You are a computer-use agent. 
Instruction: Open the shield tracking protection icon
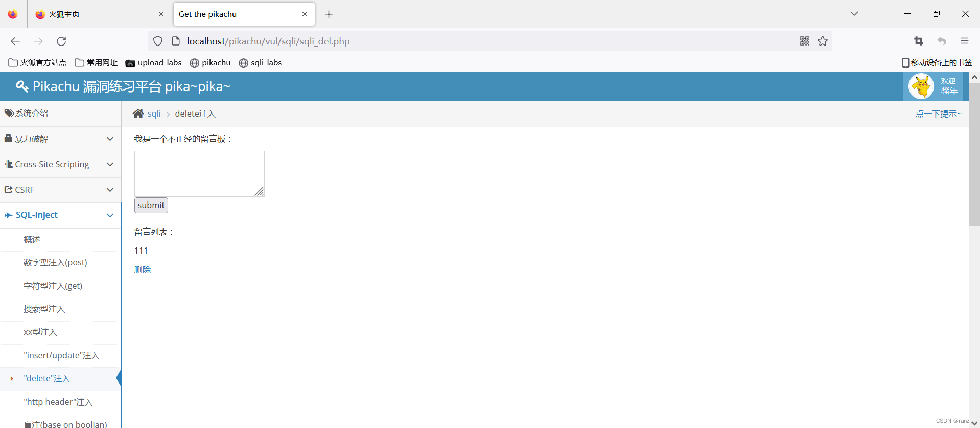158,41
